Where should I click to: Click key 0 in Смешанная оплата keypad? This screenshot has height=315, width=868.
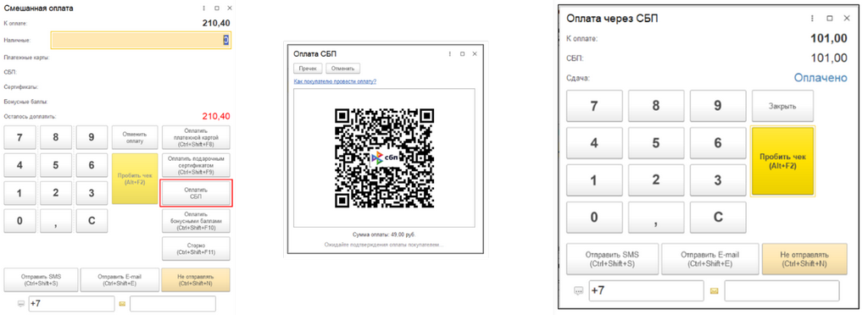[20, 220]
